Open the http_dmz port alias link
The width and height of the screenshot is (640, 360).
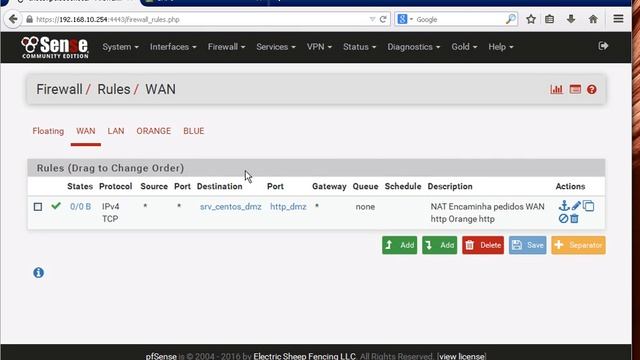coord(288,207)
